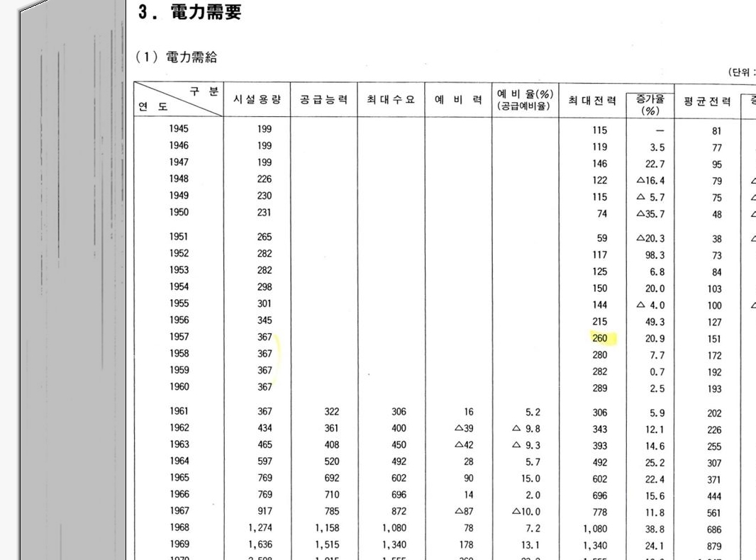Click the yellow highlighted 260 cell

601,339
